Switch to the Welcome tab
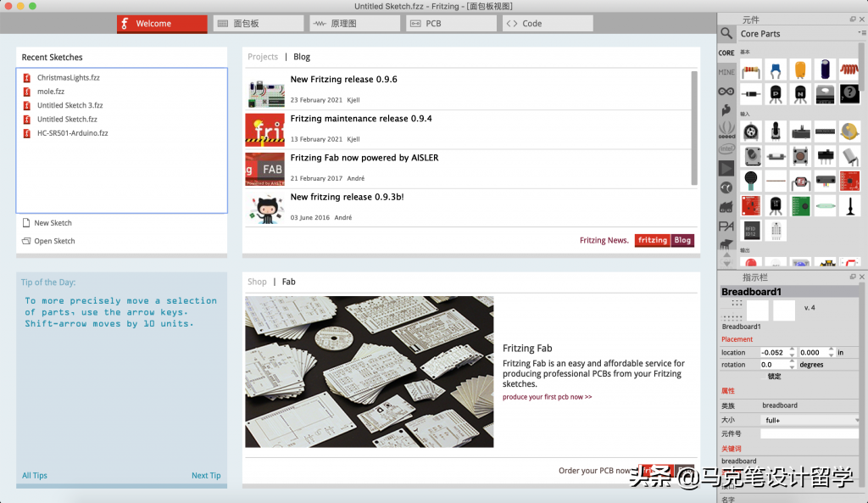The image size is (868, 503). pos(162,23)
